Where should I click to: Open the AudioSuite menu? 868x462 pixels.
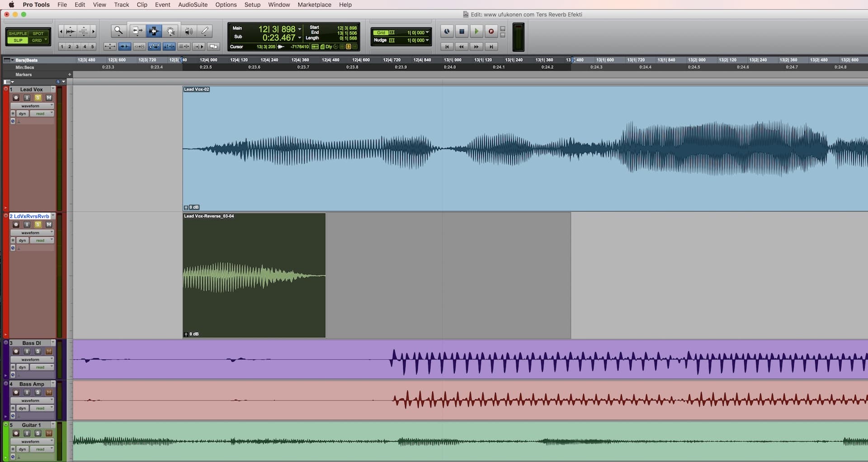(193, 5)
